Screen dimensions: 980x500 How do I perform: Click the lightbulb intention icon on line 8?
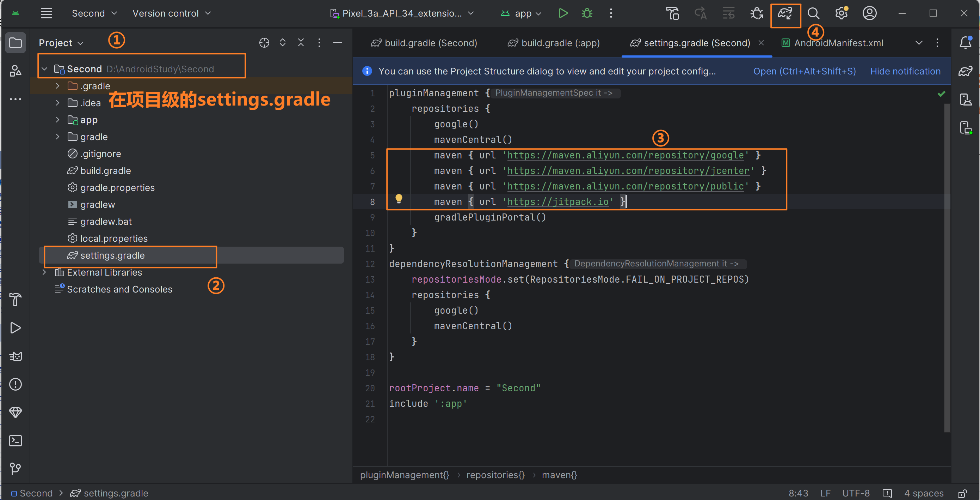[x=398, y=199]
